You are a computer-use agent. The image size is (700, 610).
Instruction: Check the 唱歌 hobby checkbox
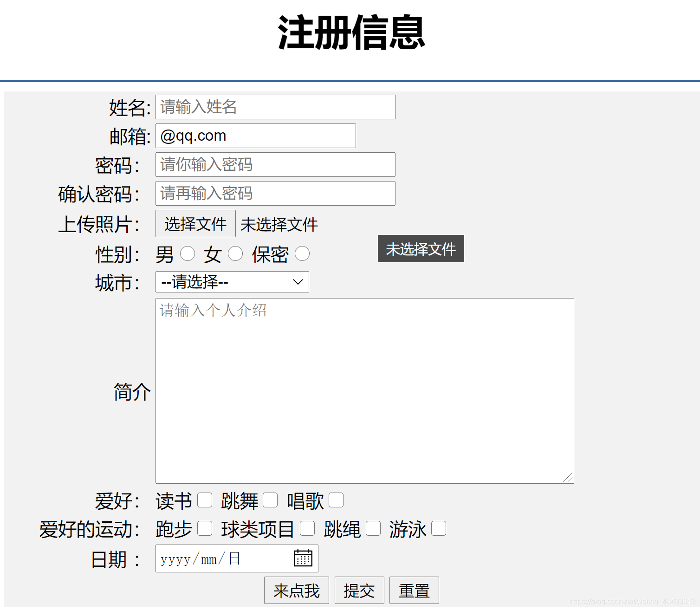336,500
